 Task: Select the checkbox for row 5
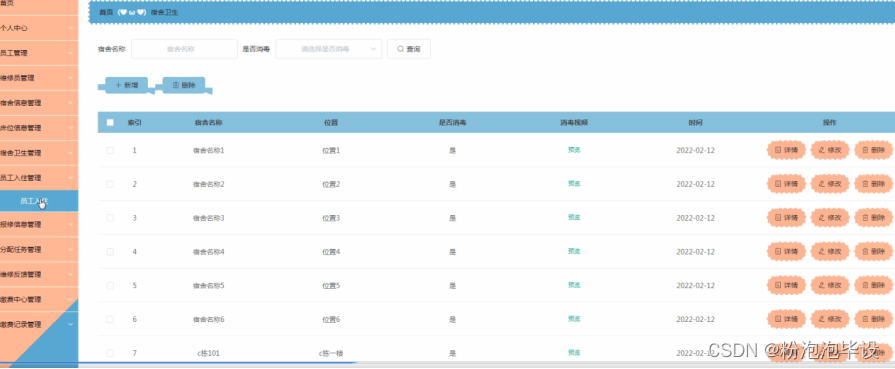(110, 285)
